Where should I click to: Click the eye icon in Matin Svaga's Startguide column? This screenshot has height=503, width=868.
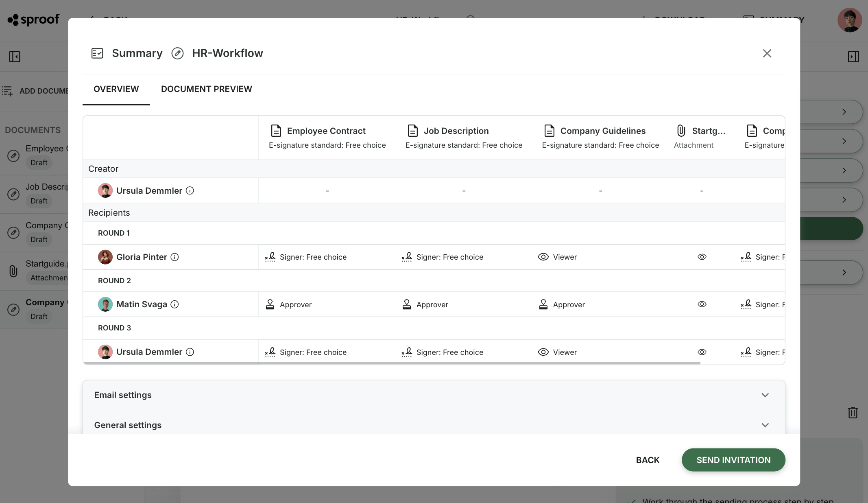point(702,304)
